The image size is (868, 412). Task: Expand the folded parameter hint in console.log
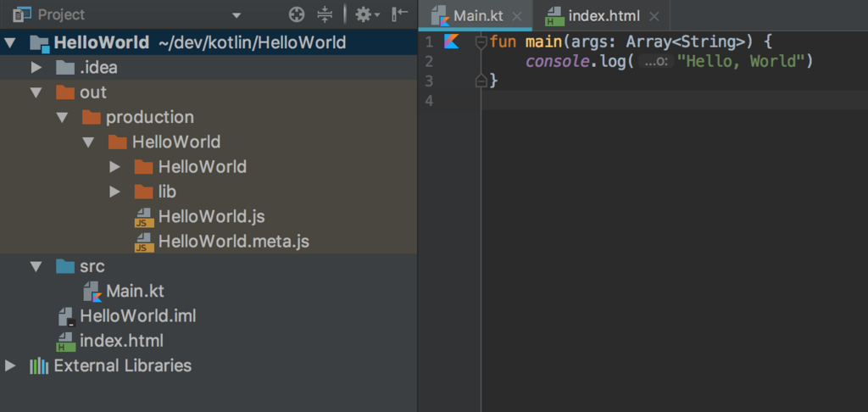[x=656, y=62]
